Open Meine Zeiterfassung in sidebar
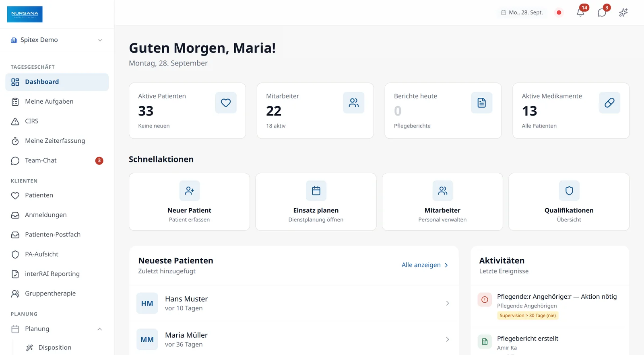 point(57,141)
